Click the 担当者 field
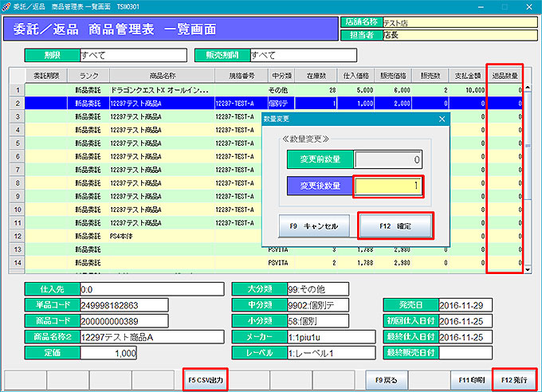542x392 pixels. click(x=460, y=35)
